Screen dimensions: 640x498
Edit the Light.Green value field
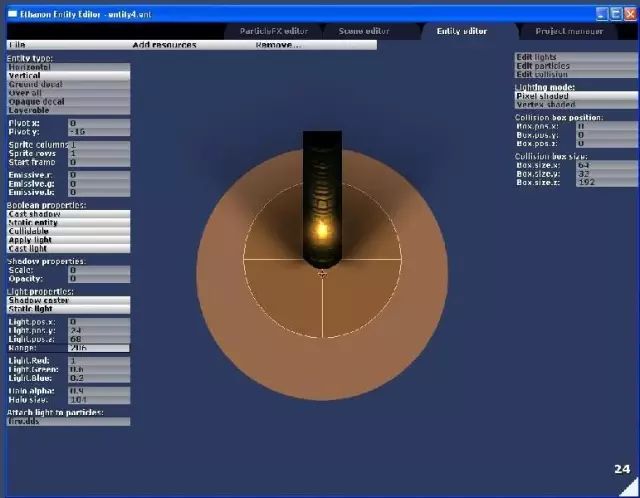[99, 369]
